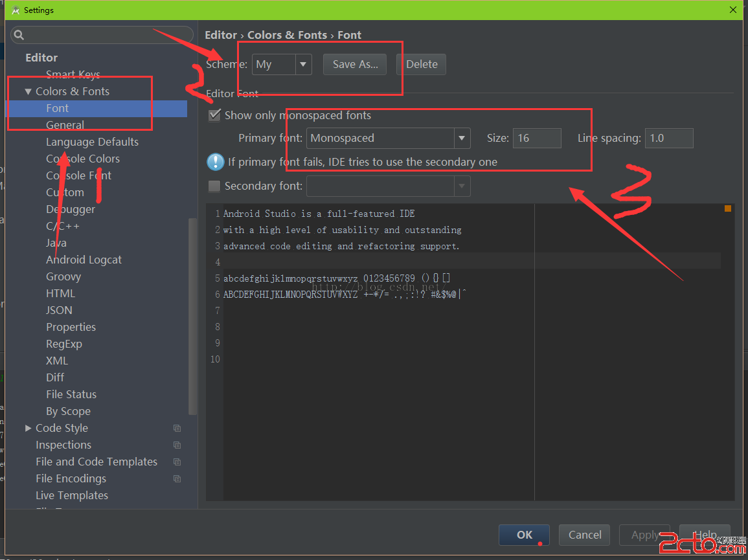Open Console Font settings

[x=78, y=175]
